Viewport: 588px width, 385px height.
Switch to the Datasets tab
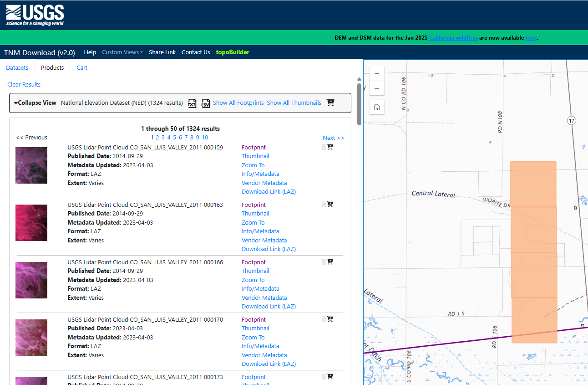(x=17, y=67)
